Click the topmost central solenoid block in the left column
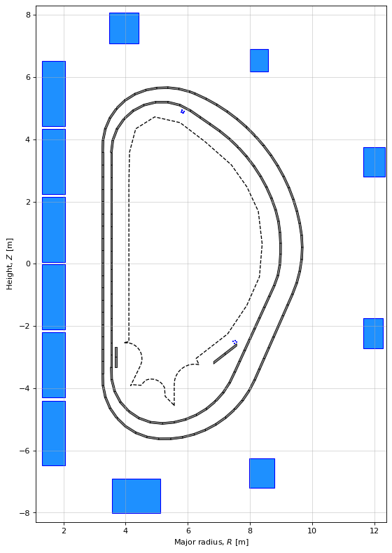 [x=54, y=94]
